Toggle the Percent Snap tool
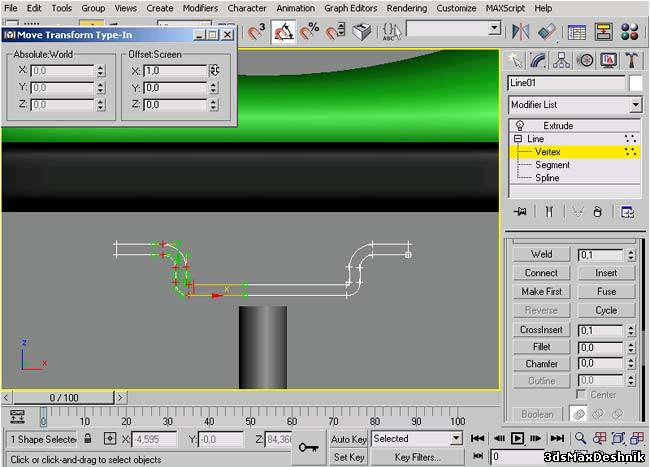Image resolution: width=650 pixels, height=467 pixels. [309, 31]
